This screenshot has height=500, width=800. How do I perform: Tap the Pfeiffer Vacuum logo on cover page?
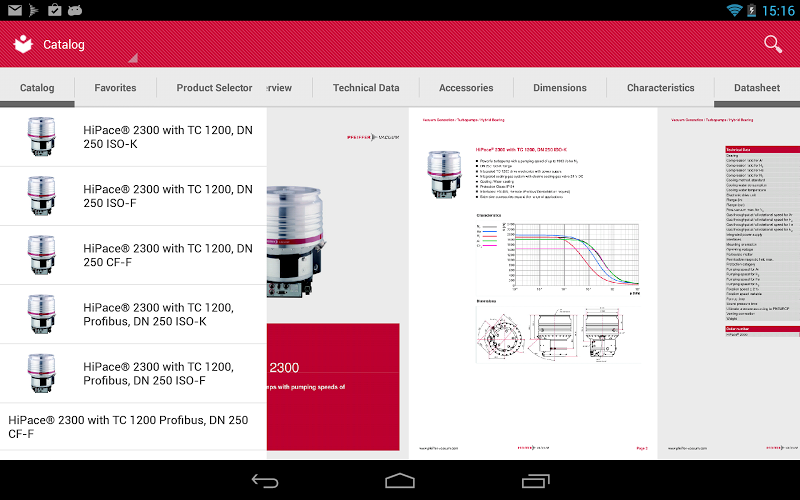(373, 137)
